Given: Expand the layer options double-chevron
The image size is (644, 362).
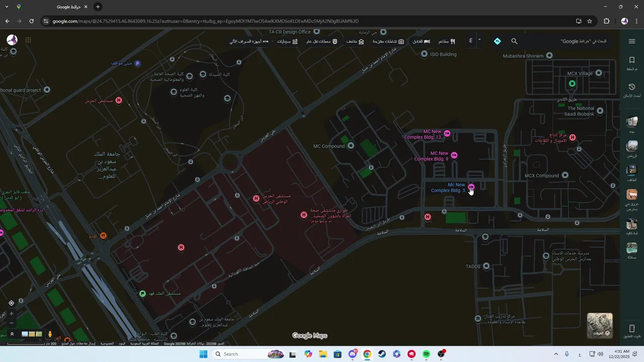Looking at the screenshot, I should pyautogui.click(x=12, y=334).
